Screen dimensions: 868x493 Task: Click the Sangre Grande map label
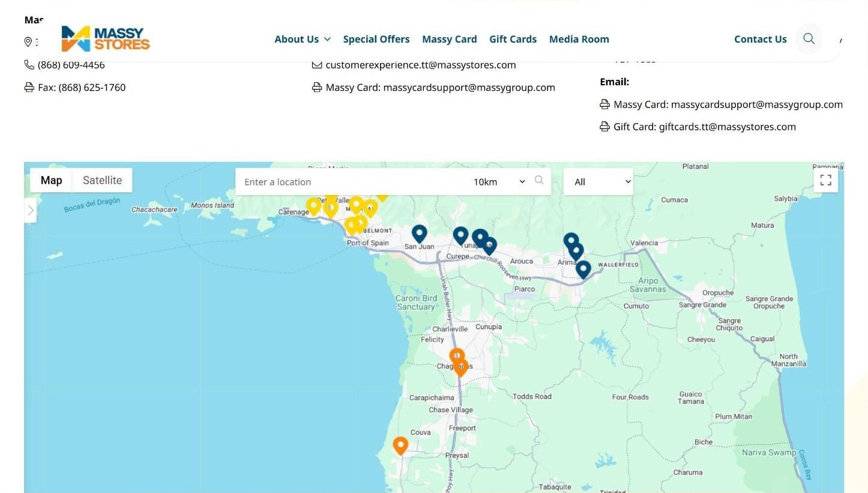pyautogui.click(x=702, y=305)
